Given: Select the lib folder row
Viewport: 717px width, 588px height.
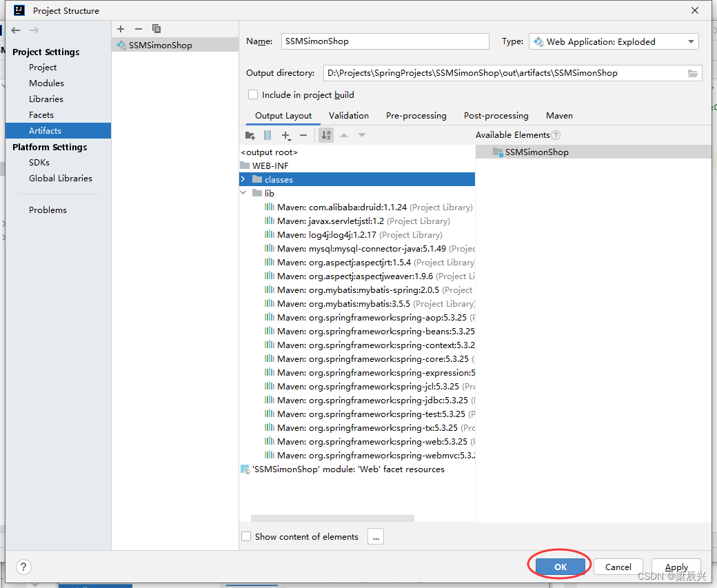Looking at the screenshot, I should pyautogui.click(x=357, y=193).
